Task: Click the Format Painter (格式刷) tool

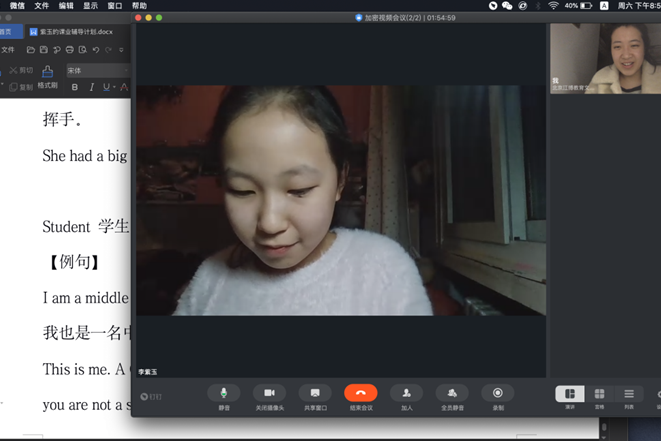Action: click(47, 78)
